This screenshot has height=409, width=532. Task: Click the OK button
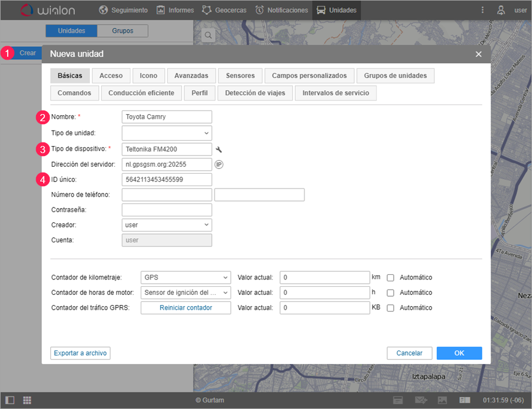(459, 353)
